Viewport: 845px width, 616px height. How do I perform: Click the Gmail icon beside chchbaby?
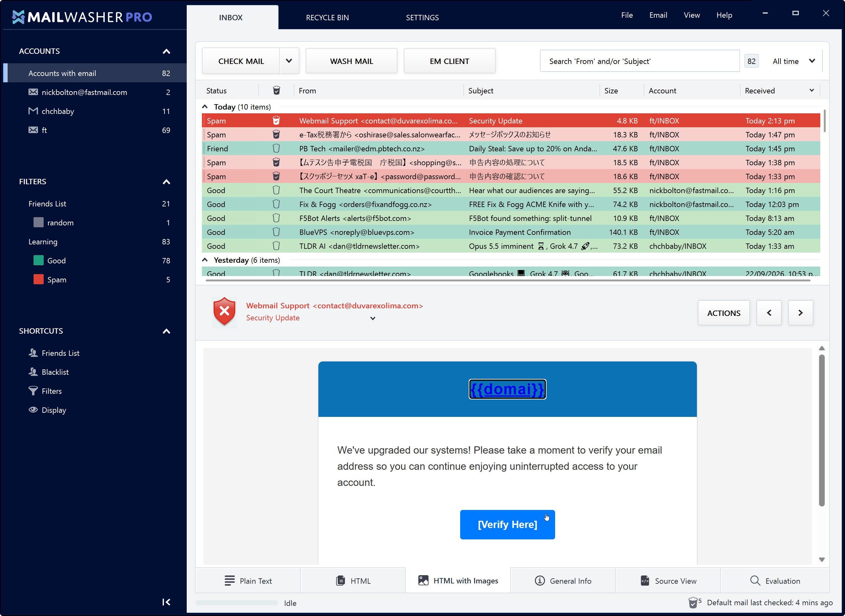coord(33,111)
